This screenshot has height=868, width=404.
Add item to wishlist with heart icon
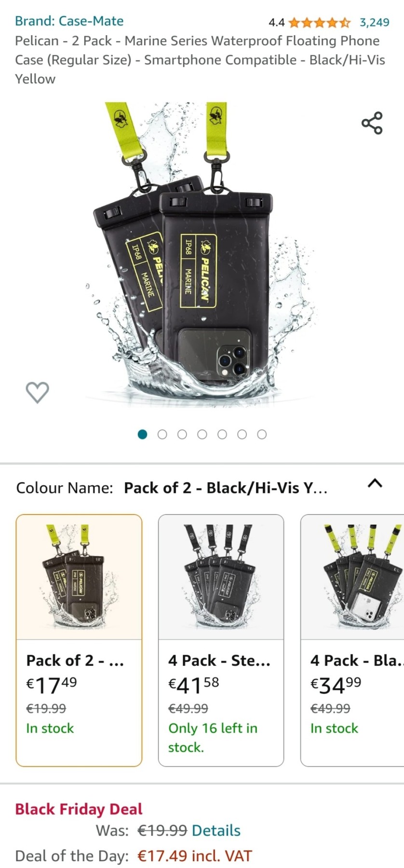(37, 392)
